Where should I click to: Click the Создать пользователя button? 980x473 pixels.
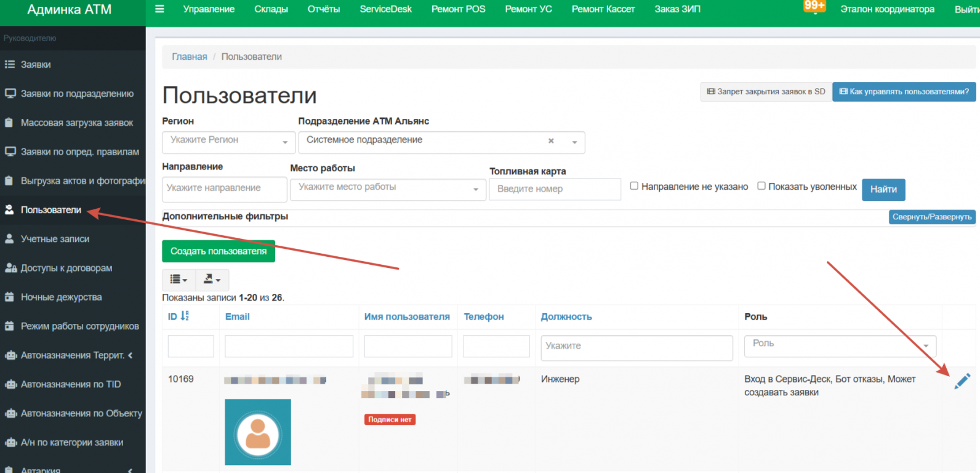click(219, 251)
